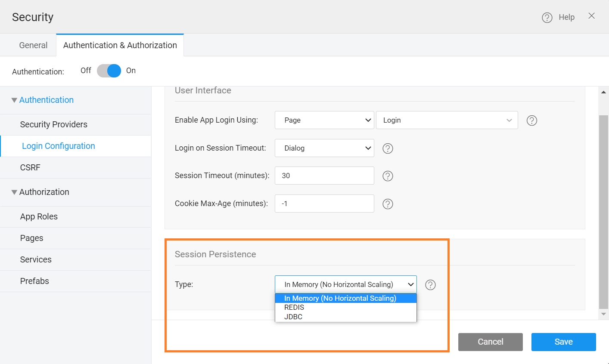
Task: Click help icon for Cookie Max-Age
Action: tap(388, 204)
